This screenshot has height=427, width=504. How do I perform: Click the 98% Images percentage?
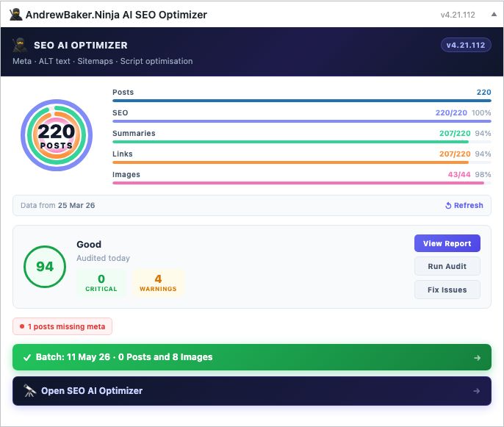(x=483, y=175)
